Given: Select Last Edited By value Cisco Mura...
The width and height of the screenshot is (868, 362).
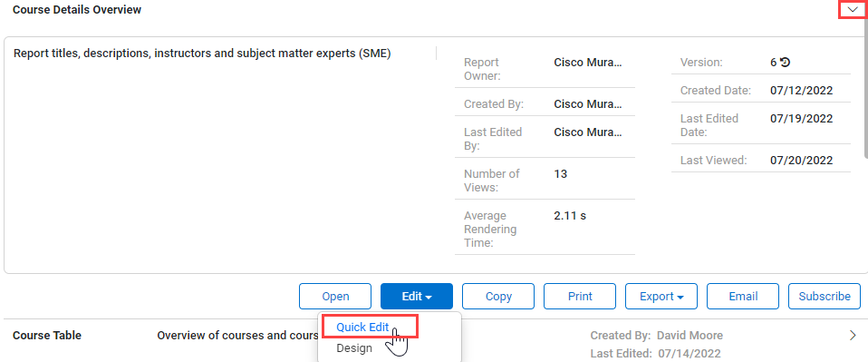Looking at the screenshot, I should [588, 132].
